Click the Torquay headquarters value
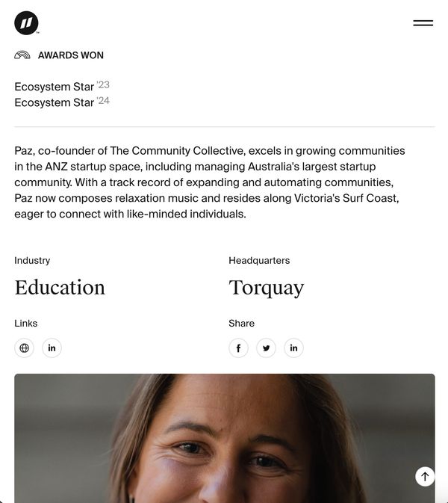 (x=267, y=288)
